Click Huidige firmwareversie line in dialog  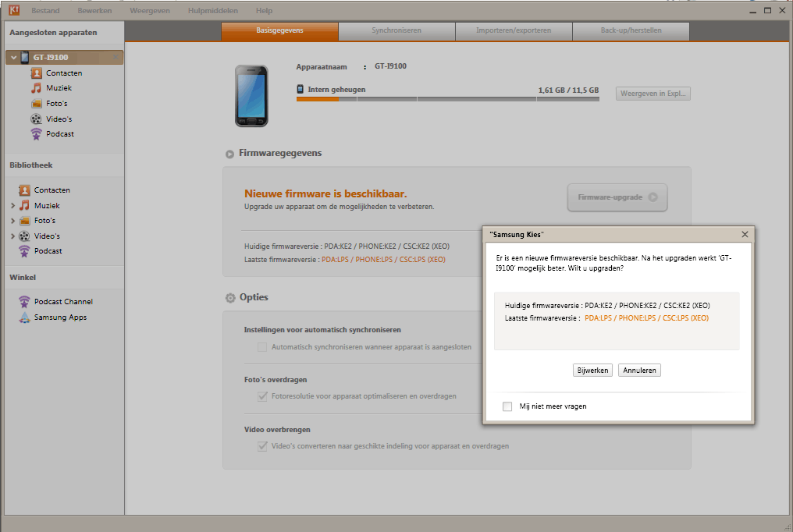pyautogui.click(x=607, y=306)
